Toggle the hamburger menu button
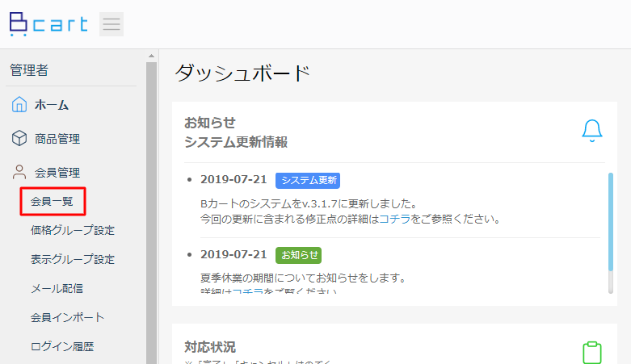 (111, 24)
